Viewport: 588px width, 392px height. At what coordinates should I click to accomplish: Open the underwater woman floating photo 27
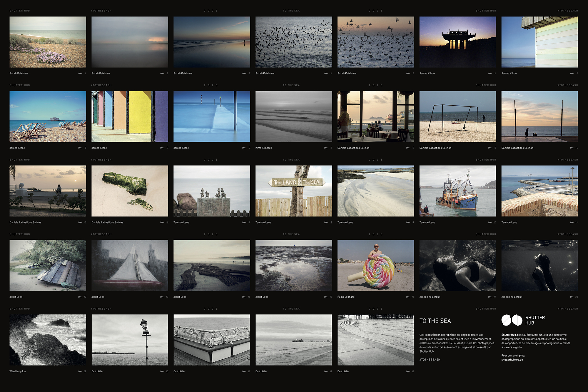(457, 266)
